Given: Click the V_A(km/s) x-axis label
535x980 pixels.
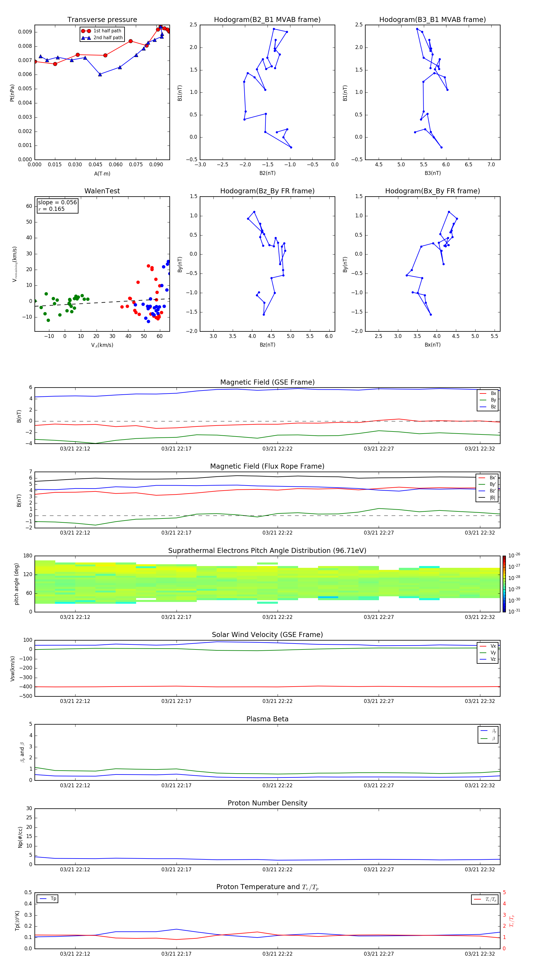Looking at the screenshot, I should click(102, 345).
